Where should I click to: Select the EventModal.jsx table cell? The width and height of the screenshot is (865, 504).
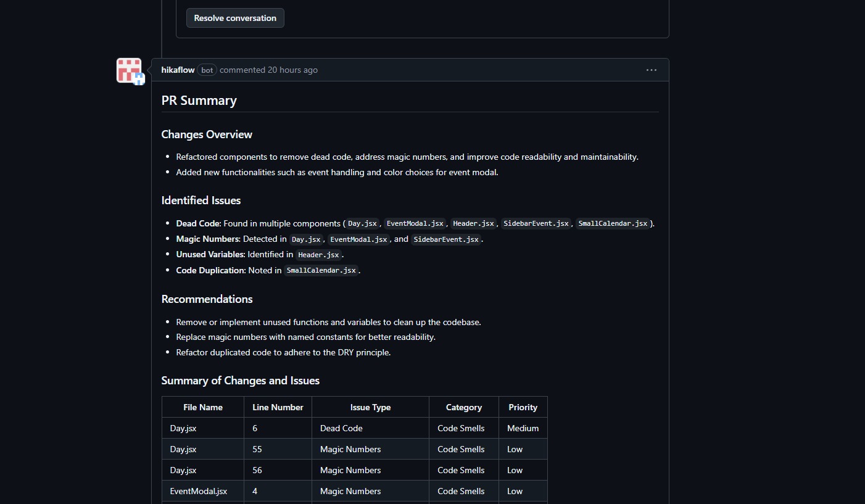[x=199, y=491]
